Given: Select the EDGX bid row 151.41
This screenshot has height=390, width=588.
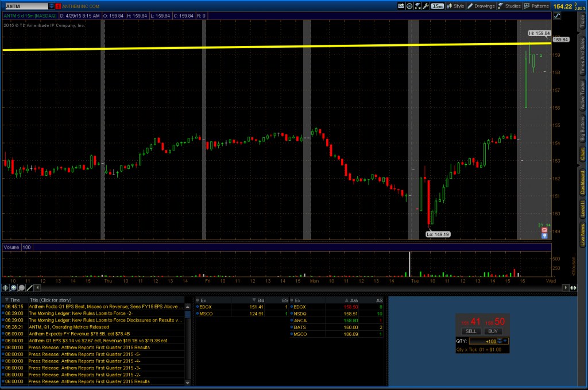Looking at the screenshot, I should point(242,307).
